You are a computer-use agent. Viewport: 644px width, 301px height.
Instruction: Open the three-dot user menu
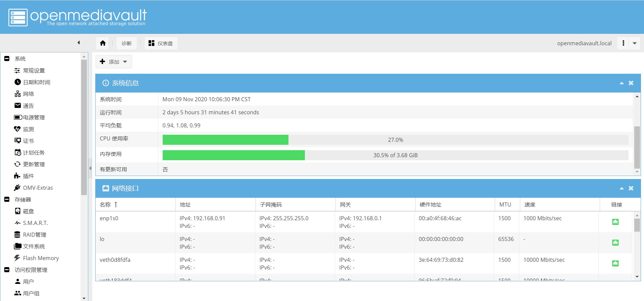click(623, 43)
